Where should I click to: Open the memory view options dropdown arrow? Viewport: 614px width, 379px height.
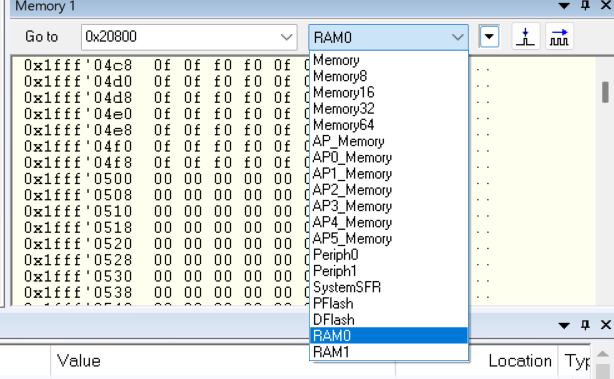(489, 37)
